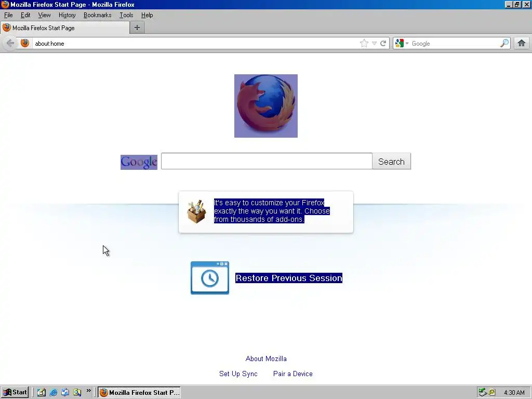This screenshot has width=532, height=399.
Task: Click the Firefox site identity icon
Action: pyautogui.click(x=25, y=43)
